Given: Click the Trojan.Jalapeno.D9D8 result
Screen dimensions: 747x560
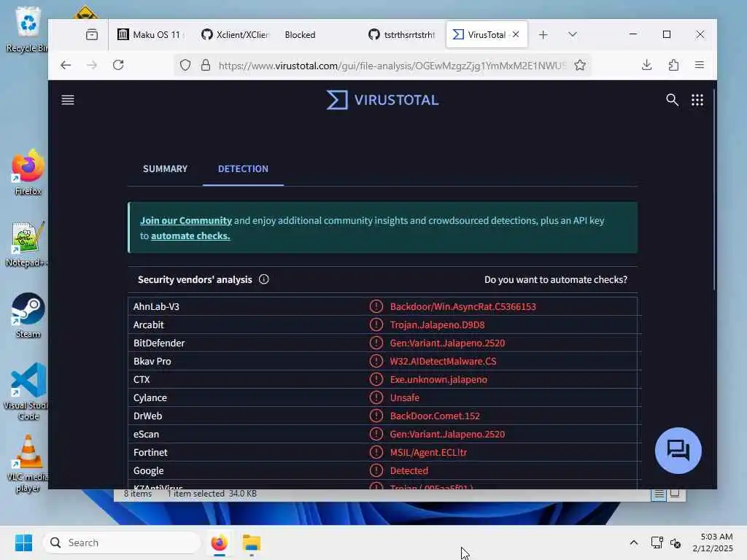Looking at the screenshot, I should pos(437,324).
